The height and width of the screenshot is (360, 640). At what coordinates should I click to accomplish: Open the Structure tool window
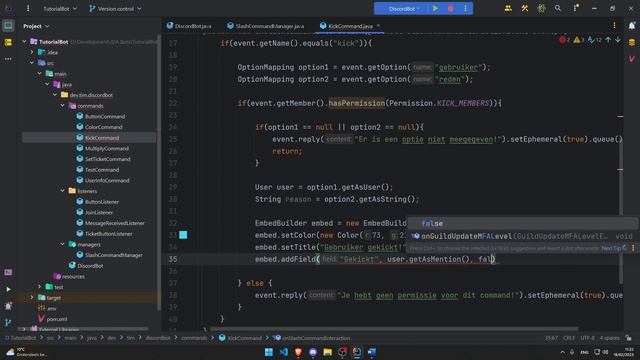[8, 42]
